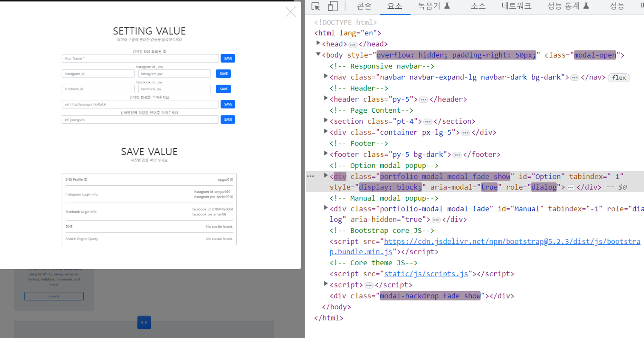Click the Your Name input field
This screenshot has width=644, height=338.
(x=140, y=58)
